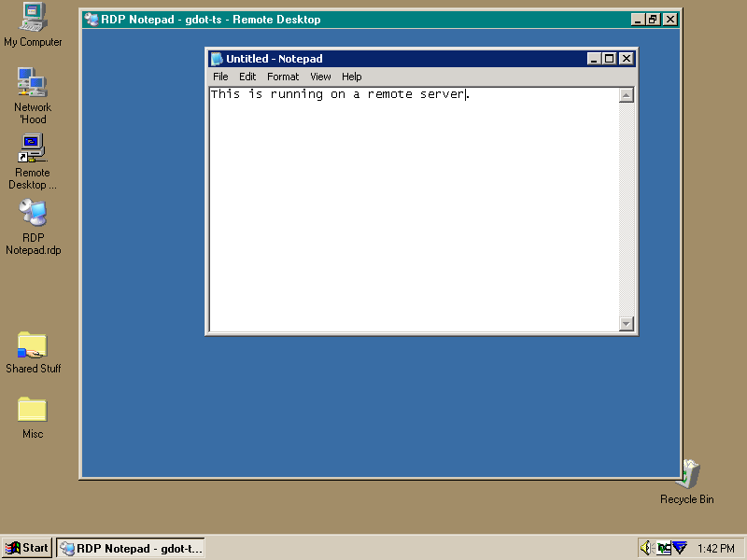The image size is (747, 560).
Task: Click the blue triangle tray icon
Action: (680, 548)
